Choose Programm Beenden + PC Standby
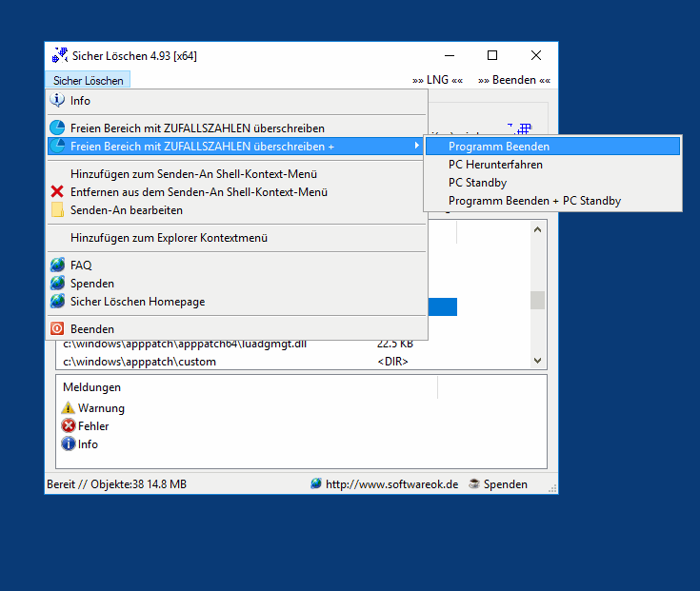The height and width of the screenshot is (591, 700). click(x=552, y=201)
